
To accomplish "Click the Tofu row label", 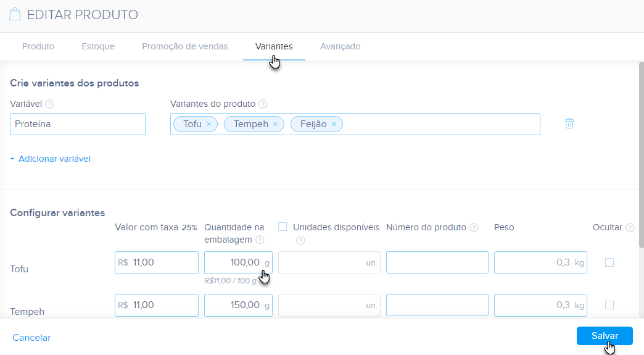I will (x=19, y=269).
